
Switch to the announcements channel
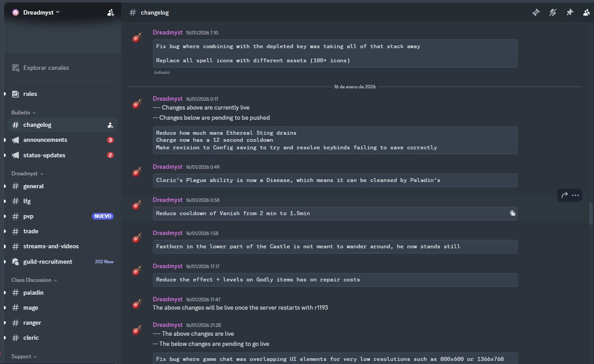(x=45, y=140)
